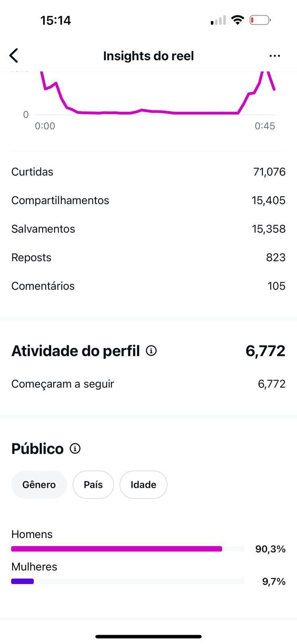
Task: Tap the Wi-Fi status icon
Action: pos(238,20)
